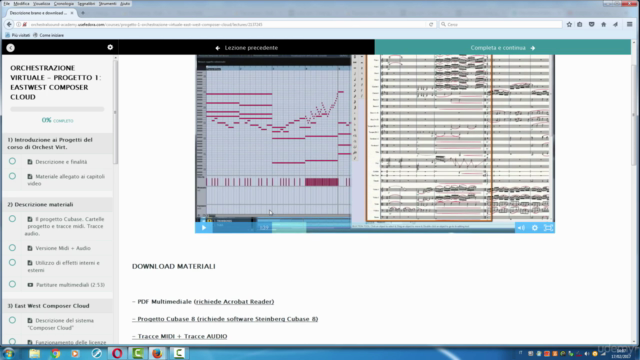
Task: Open course settings gear in sidebar header
Action: [110, 47]
